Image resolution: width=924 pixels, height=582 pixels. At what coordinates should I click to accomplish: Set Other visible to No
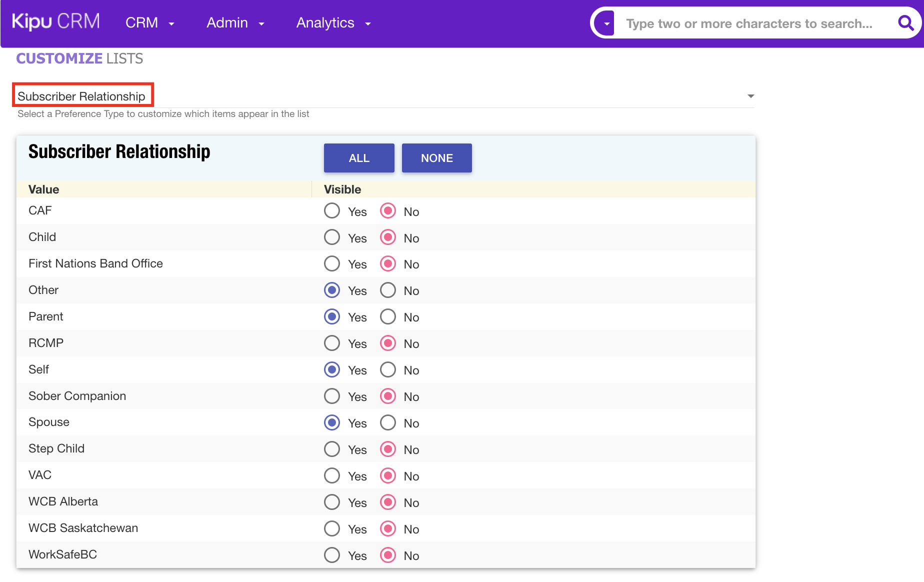[388, 290]
